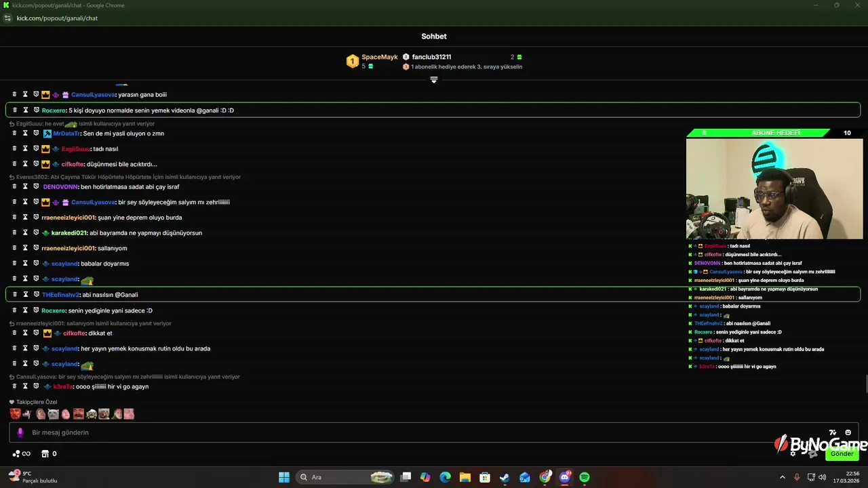Send message with the Gönder button
The image size is (868, 488).
pyautogui.click(x=842, y=453)
